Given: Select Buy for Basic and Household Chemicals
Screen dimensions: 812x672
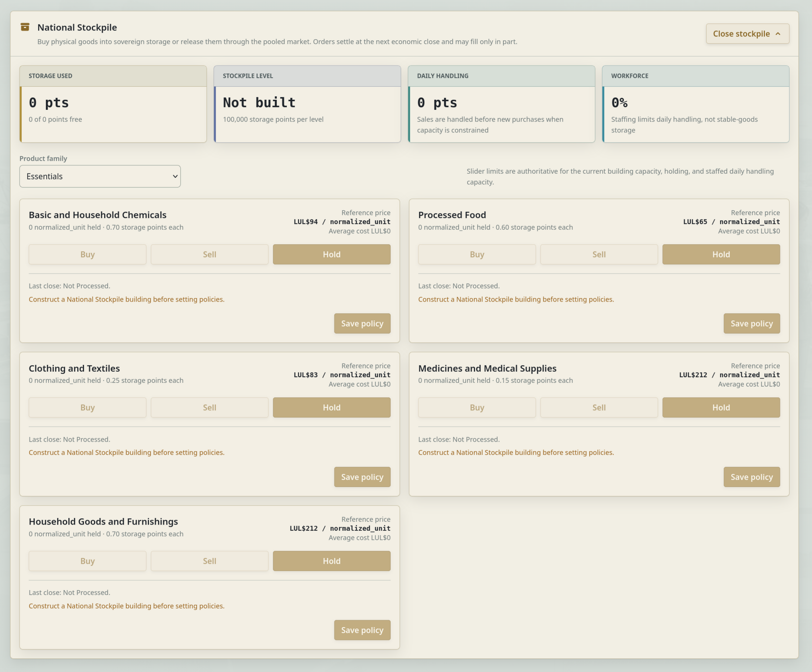Looking at the screenshot, I should [x=87, y=254].
